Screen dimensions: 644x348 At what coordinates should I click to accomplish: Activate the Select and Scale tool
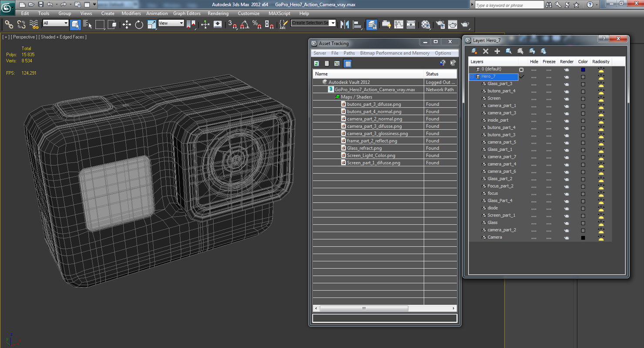(151, 24)
